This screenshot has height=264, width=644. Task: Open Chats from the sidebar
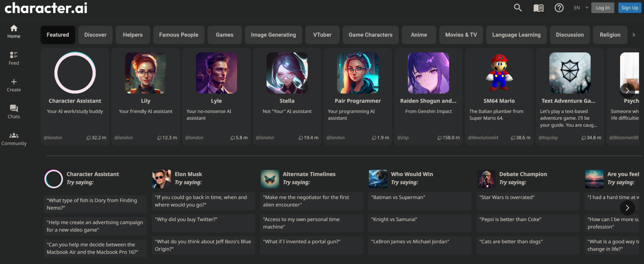point(14,112)
